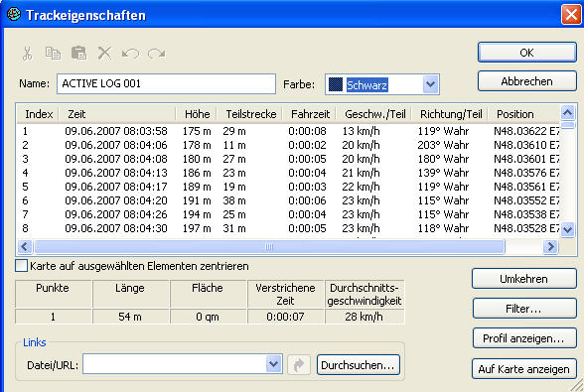Click in the Name input field

166,83
